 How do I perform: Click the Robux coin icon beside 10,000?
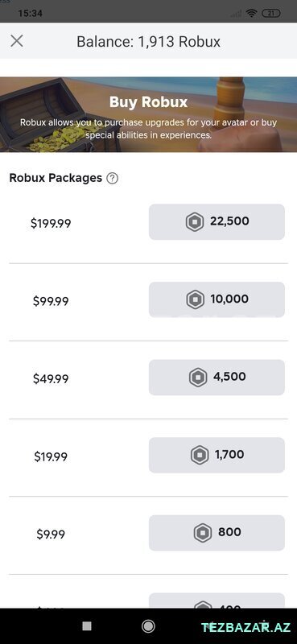click(195, 299)
